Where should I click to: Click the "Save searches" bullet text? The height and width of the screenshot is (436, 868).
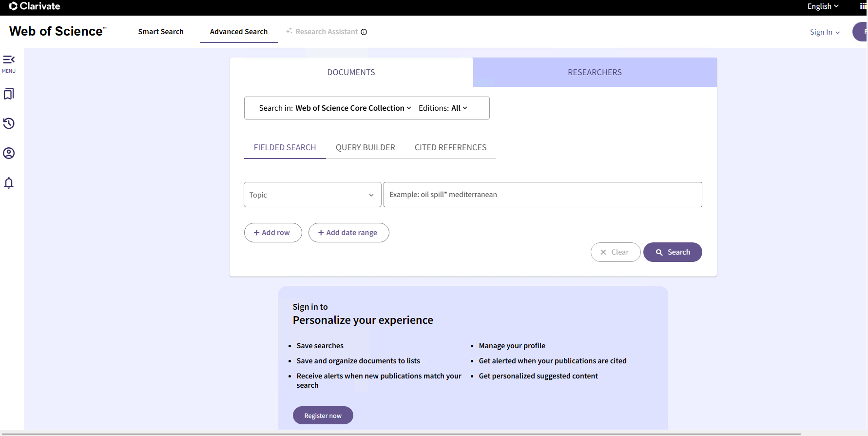point(320,346)
